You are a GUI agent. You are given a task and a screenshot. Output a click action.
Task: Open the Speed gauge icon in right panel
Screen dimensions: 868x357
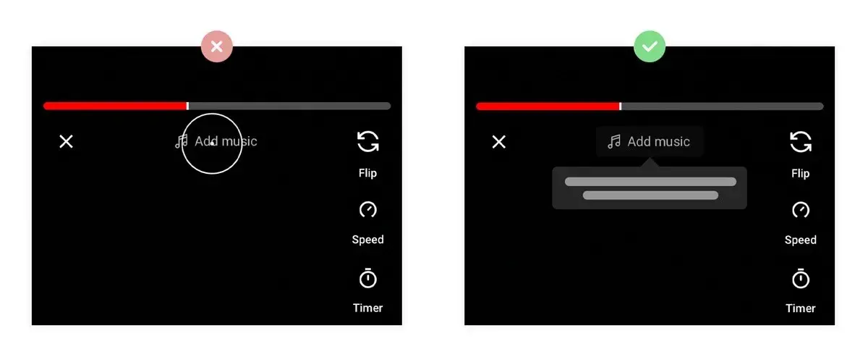801,210
